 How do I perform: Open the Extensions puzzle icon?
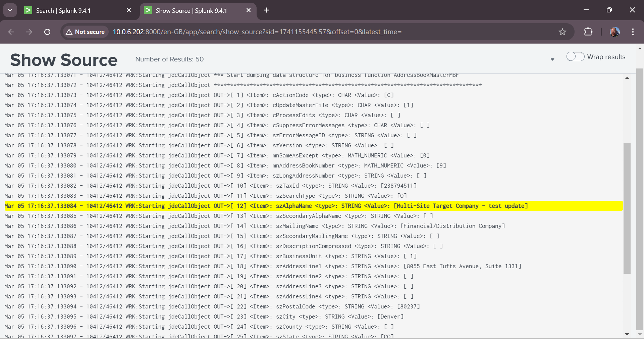pos(588,32)
